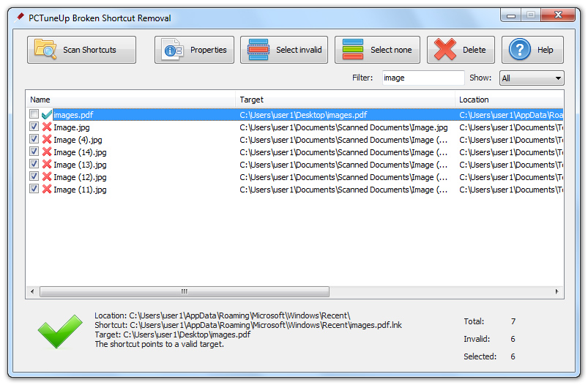Click target path ending Scanned Documents\Image.jpg
The image size is (588, 385).
tap(343, 127)
